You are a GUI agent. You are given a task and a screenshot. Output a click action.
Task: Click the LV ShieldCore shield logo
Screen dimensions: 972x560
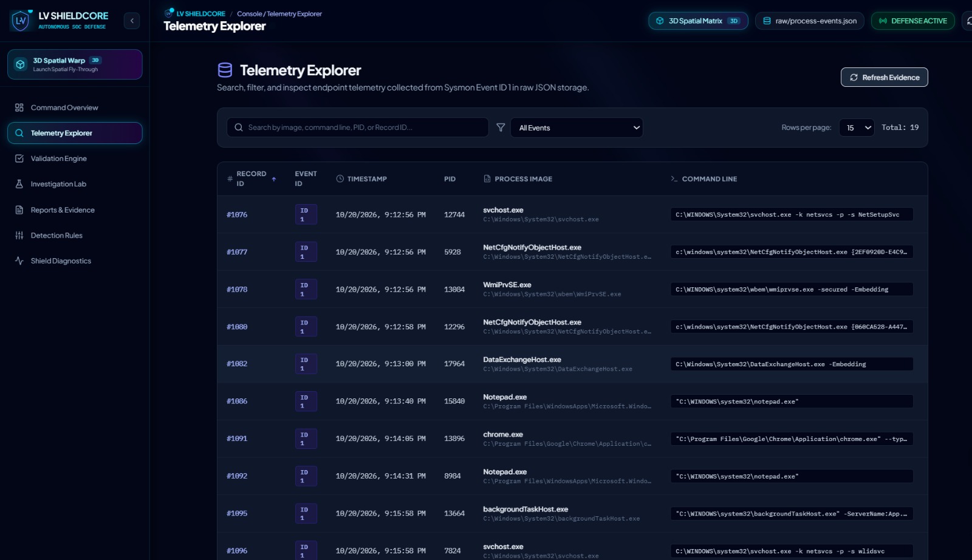(x=21, y=21)
